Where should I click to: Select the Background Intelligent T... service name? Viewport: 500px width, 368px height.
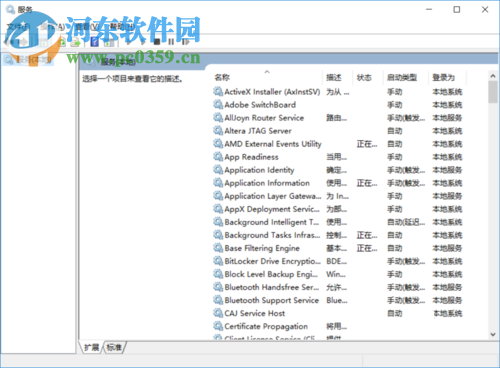click(x=272, y=222)
